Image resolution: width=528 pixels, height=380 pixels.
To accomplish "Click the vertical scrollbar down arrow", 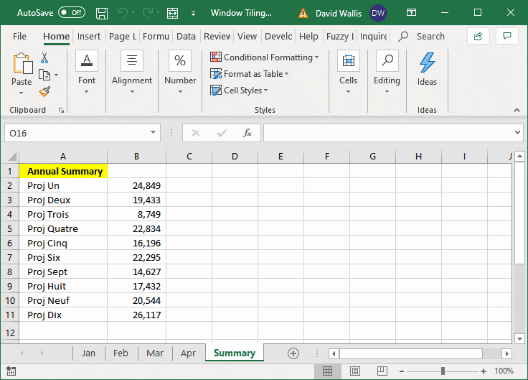I will click(520, 339).
